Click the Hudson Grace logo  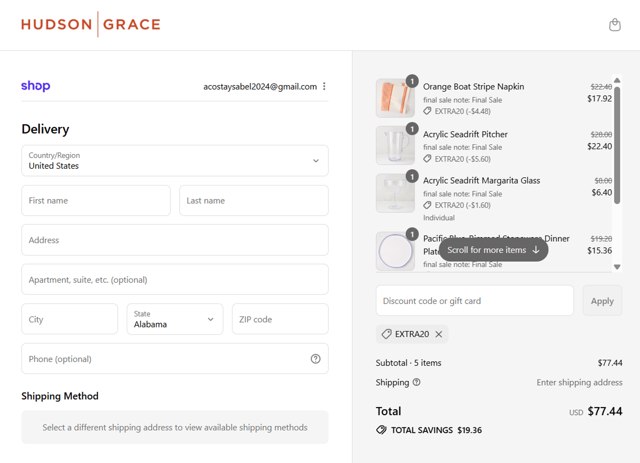point(91,24)
